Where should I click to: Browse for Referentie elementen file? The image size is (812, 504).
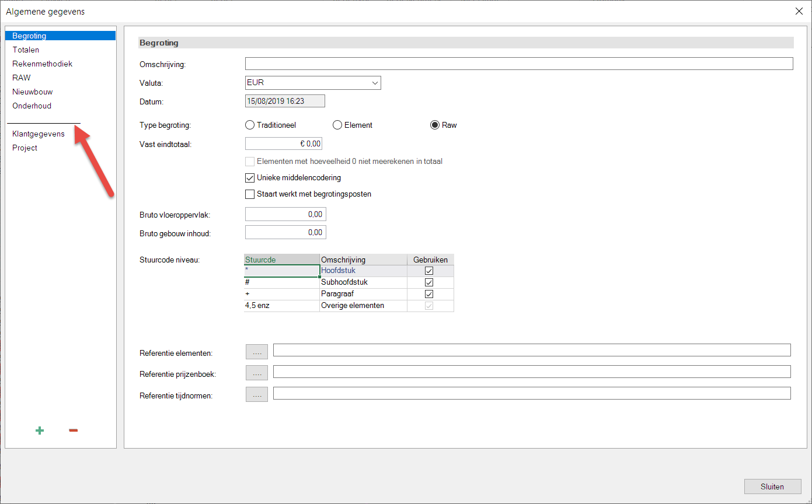pos(257,352)
